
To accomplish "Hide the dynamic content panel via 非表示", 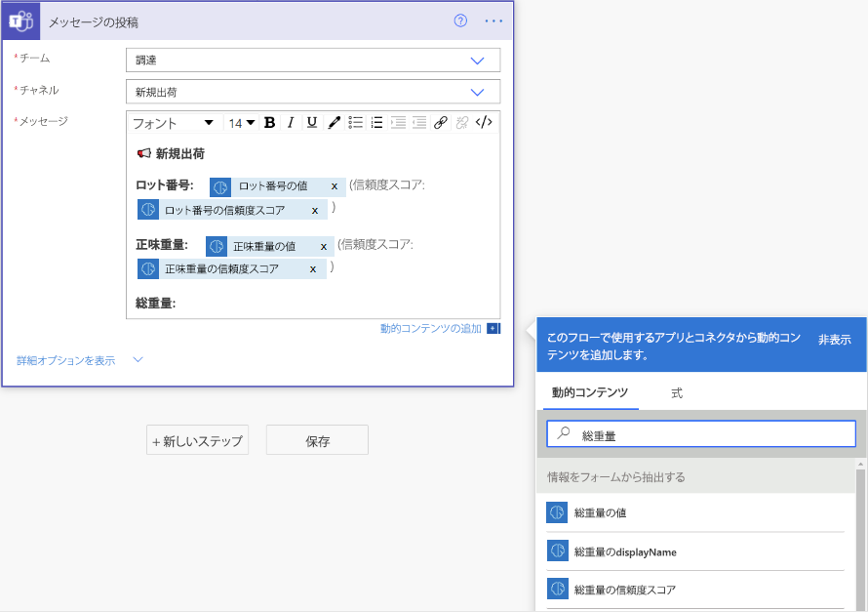I will pyautogui.click(x=834, y=340).
